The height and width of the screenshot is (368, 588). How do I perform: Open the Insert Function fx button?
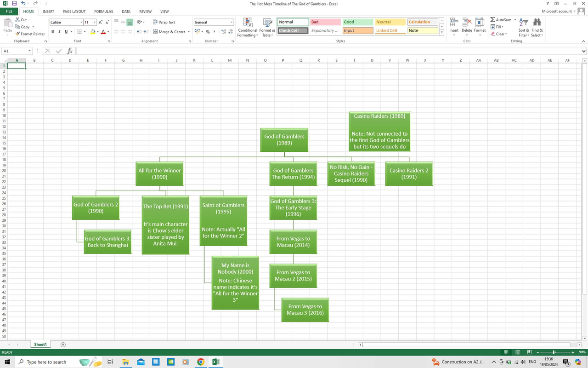point(70,51)
